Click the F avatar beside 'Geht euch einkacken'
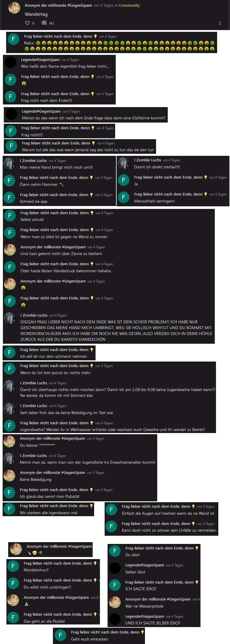 [60, 635]
